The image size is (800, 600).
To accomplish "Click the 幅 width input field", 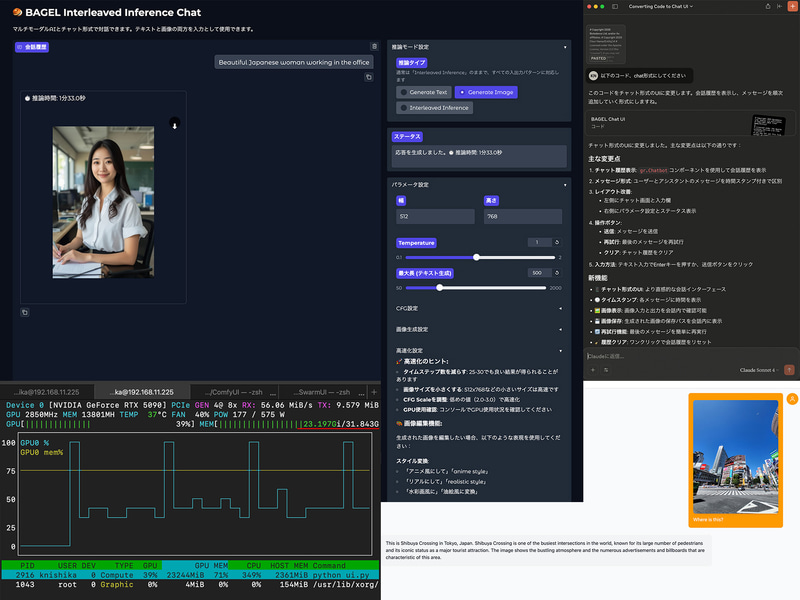I will point(435,216).
